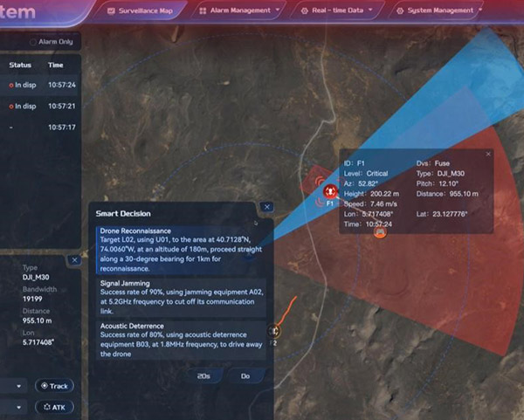Image resolution: width=524 pixels, height=420 pixels.
Task: Click the 20s countdown button
Action: coord(203,375)
